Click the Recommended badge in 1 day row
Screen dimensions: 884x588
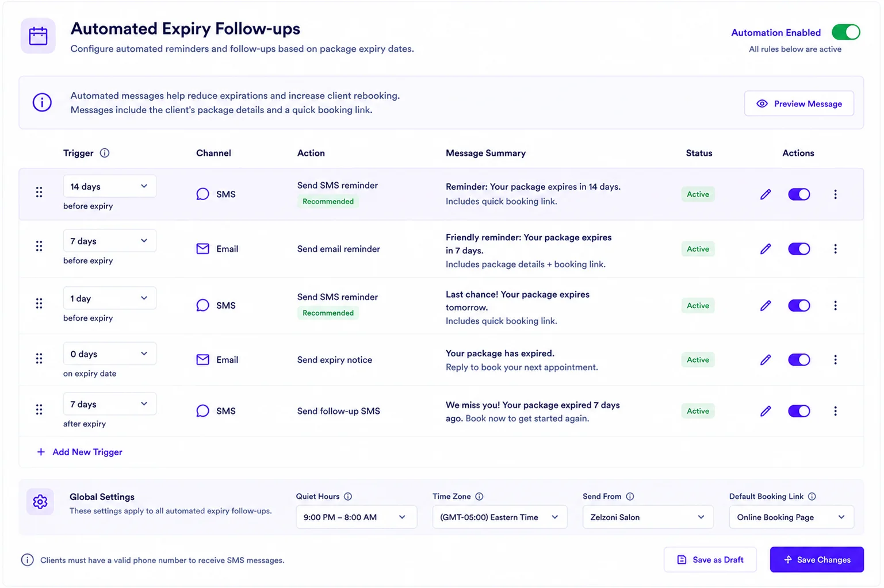[x=328, y=313]
